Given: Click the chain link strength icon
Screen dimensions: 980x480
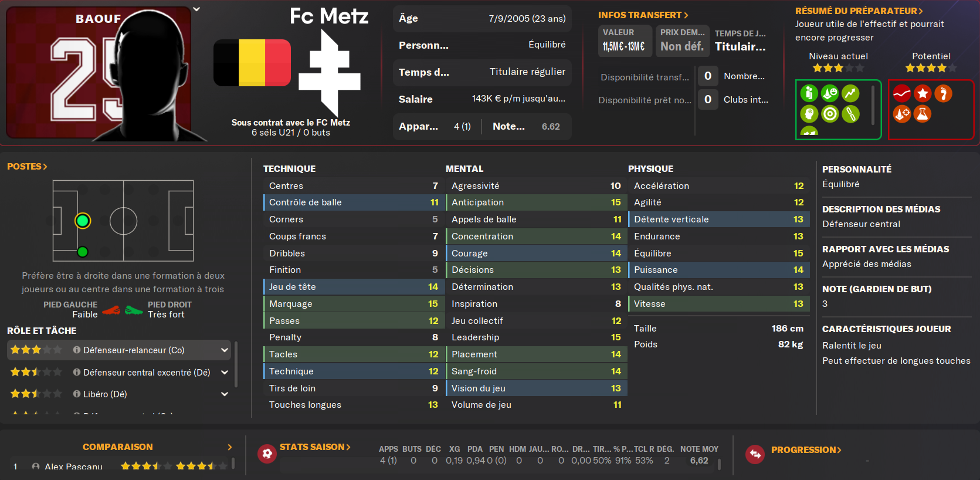Looking at the screenshot, I should click(x=850, y=114).
